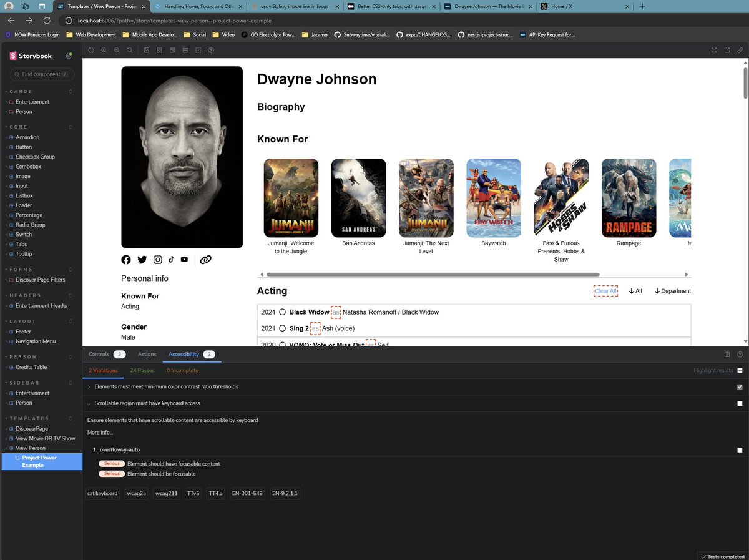
Task: Open the NOW Pensions Login bookmark
Action: pyautogui.click(x=32, y=35)
